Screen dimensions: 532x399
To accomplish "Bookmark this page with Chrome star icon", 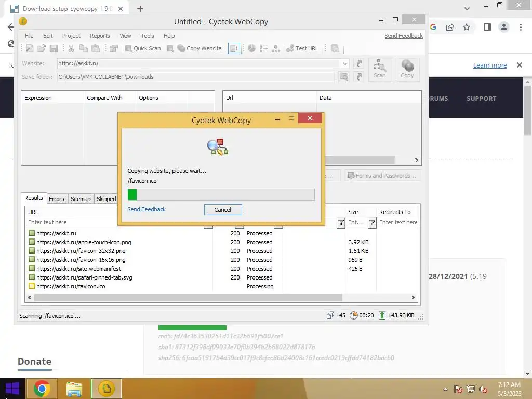I will pyautogui.click(x=467, y=27).
